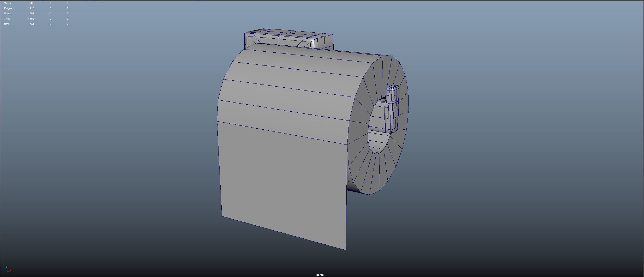
Task: Click the 'persp' camera name label
Action: click(320, 275)
